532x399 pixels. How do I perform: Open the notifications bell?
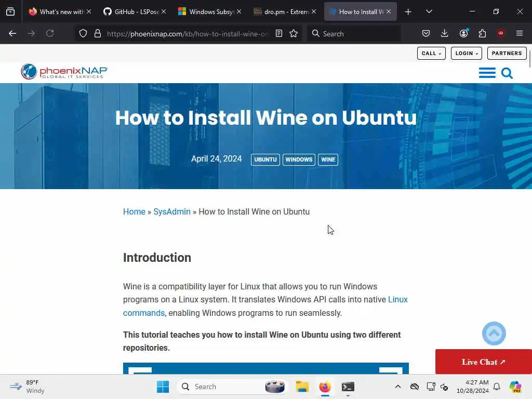497,387
